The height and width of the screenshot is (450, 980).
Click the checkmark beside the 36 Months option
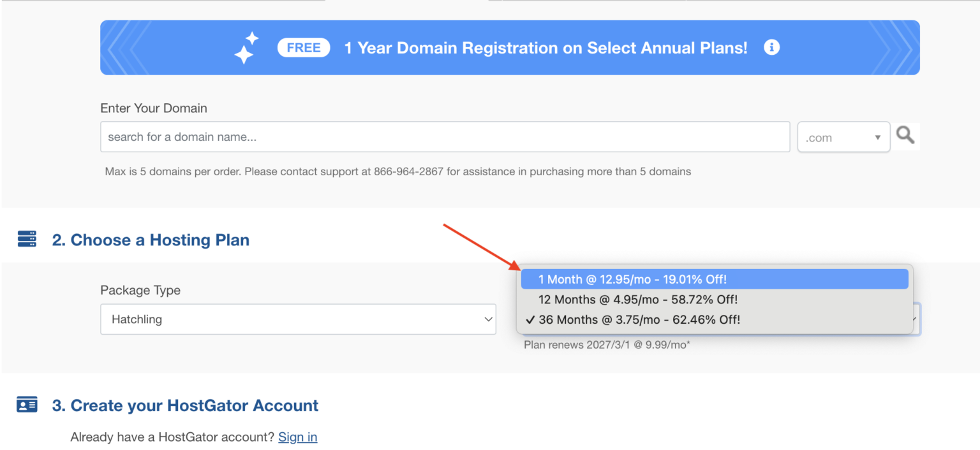[x=530, y=319]
